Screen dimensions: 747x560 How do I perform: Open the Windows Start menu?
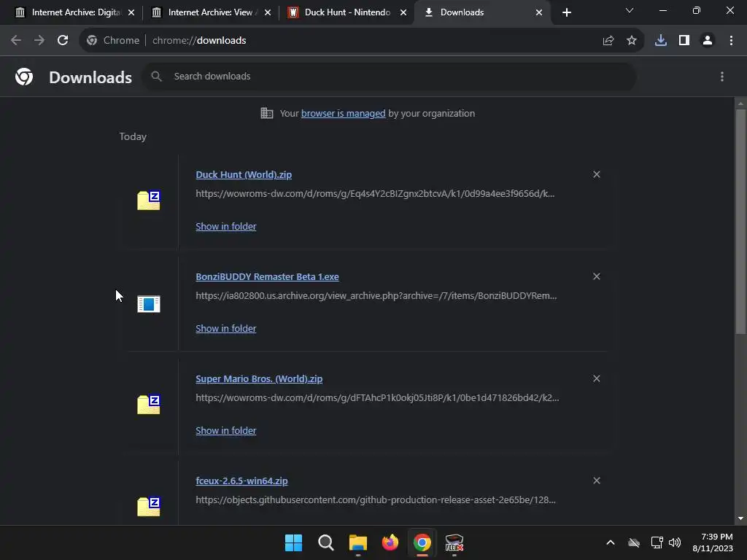[293, 542]
